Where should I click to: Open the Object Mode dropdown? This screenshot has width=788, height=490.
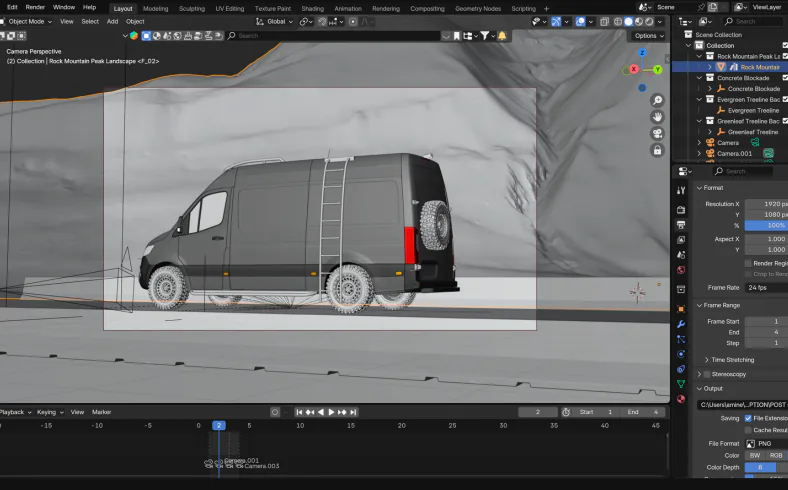pyautogui.click(x=27, y=22)
